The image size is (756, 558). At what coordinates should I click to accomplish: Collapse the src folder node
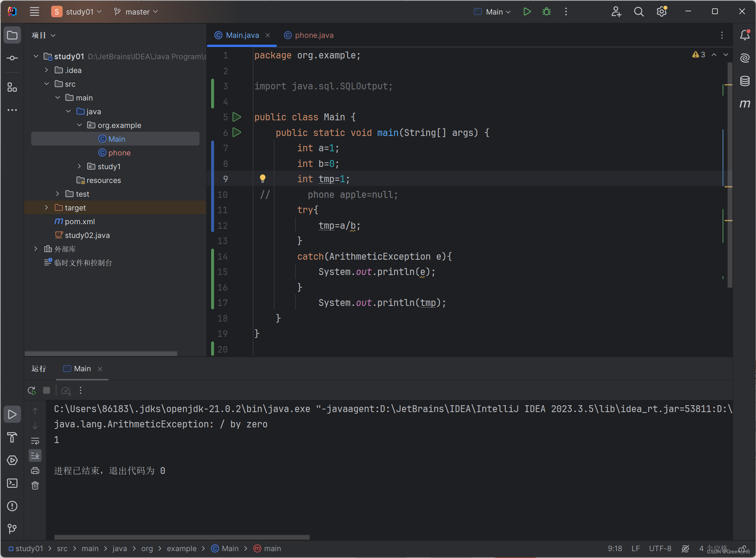(46, 84)
